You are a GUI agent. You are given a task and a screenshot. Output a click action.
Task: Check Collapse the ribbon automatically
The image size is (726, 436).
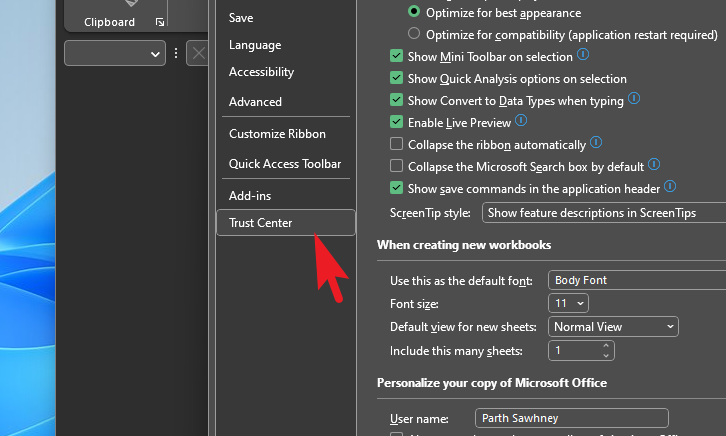coord(396,144)
